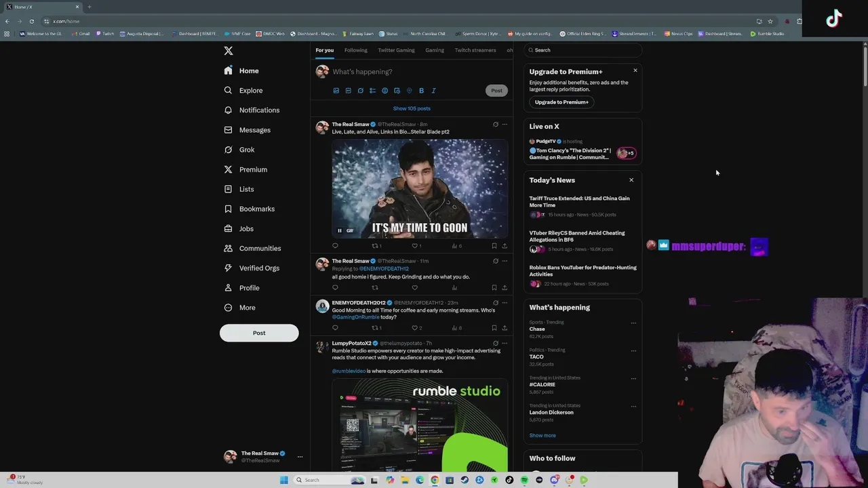Viewport: 868px width, 488px height.
Task: Open Notifications in the sidebar
Action: (x=252, y=110)
